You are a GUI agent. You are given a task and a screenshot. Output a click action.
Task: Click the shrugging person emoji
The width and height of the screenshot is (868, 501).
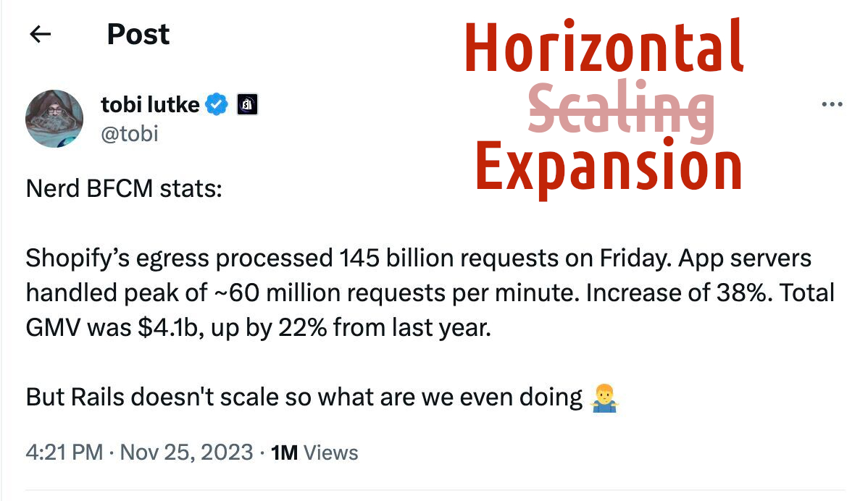pyautogui.click(x=604, y=397)
